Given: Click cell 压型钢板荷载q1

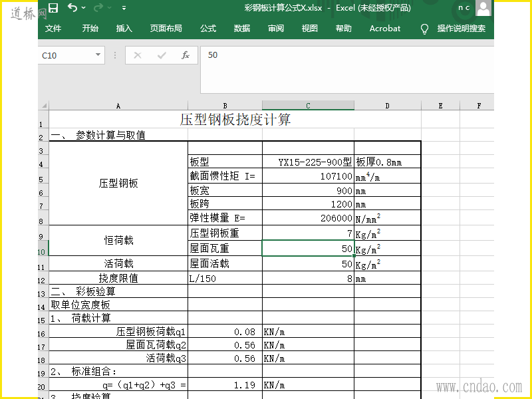Looking at the screenshot, I should point(118,331).
